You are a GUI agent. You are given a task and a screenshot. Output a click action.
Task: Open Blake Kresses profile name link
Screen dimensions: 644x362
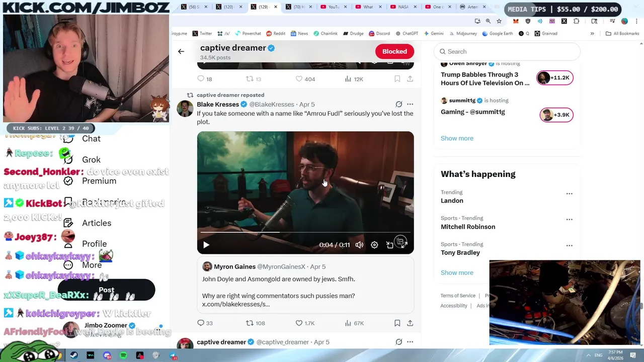pyautogui.click(x=218, y=104)
